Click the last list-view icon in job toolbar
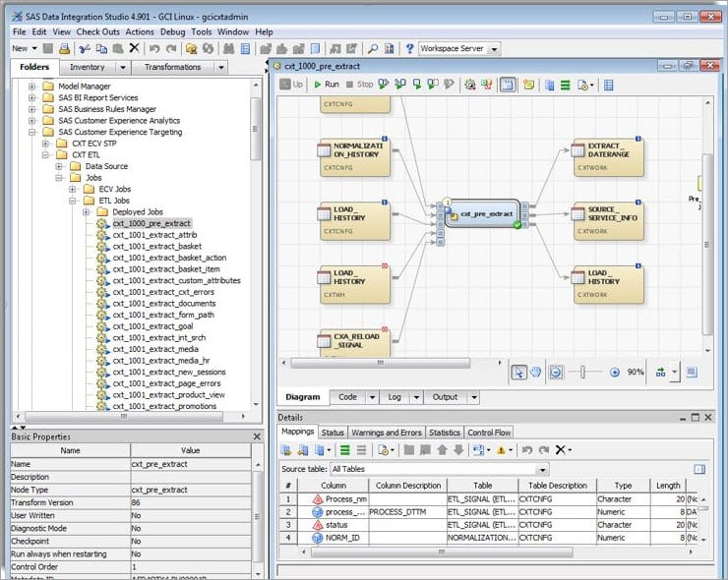Screen dimensions: 728x580 pyautogui.click(x=609, y=85)
